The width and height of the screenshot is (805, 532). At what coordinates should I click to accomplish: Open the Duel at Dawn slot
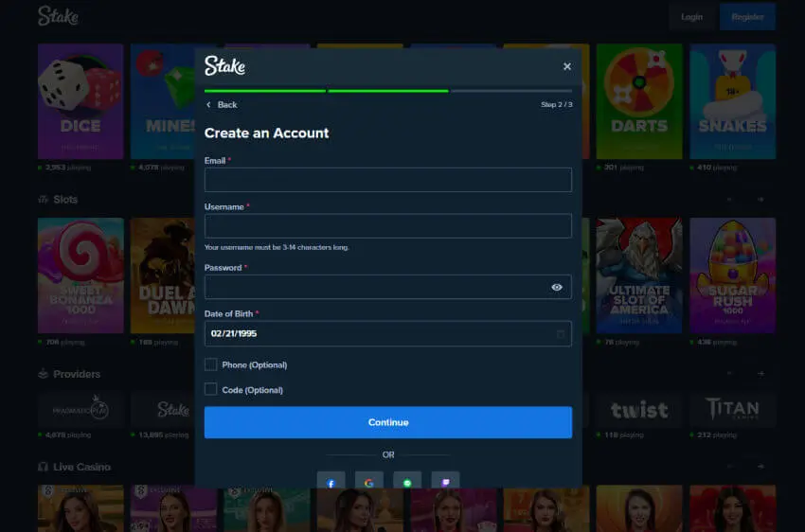click(162, 275)
